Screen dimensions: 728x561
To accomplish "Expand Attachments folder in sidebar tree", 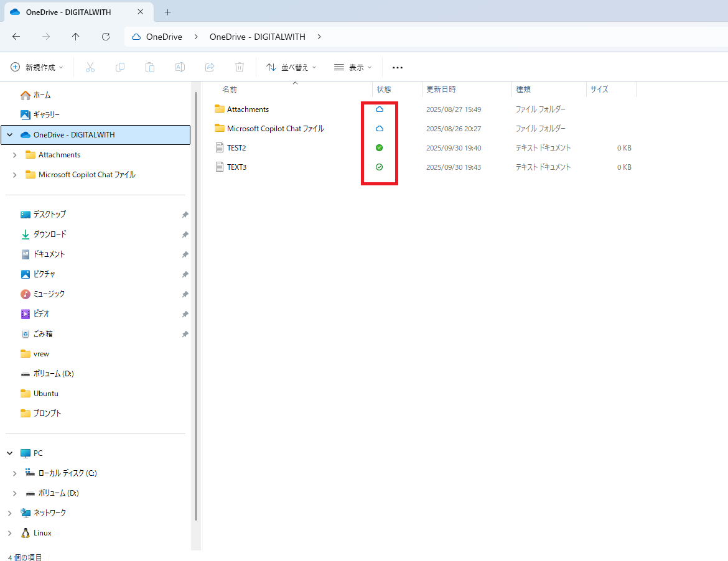I will click(15, 155).
